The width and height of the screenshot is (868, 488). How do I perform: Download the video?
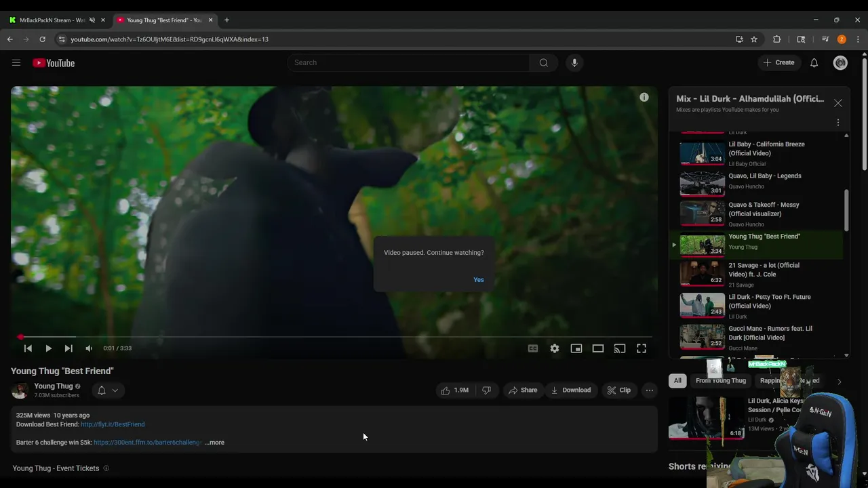click(x=571, y=390)
